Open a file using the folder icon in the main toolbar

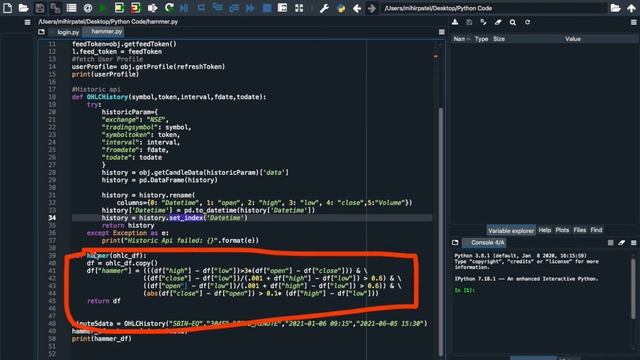tap(23, 8)
